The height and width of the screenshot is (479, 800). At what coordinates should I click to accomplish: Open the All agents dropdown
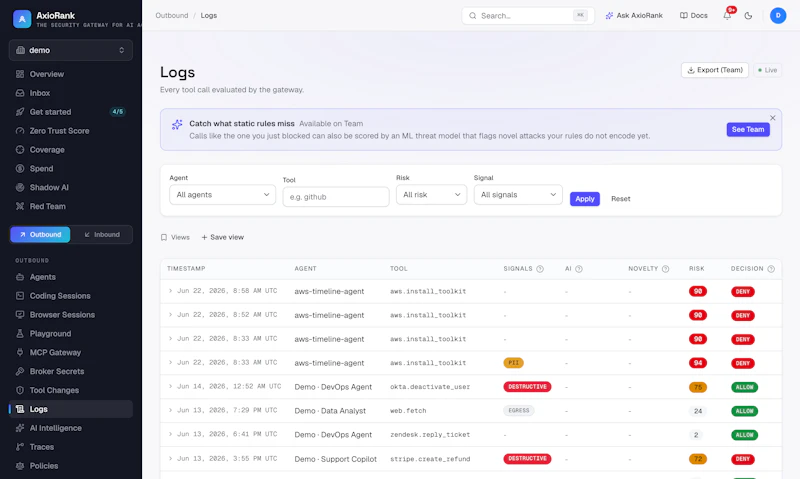(x=222, y=195)
